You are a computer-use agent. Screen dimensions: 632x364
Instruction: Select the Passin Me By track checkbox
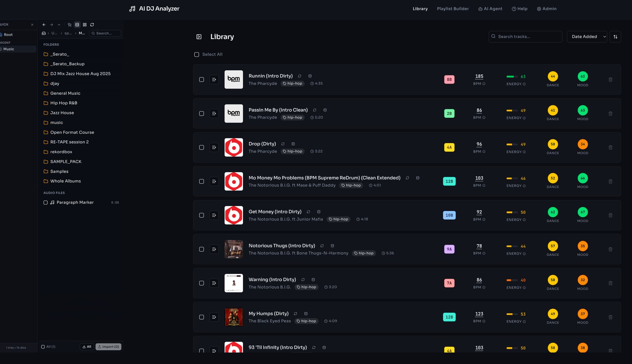point(201,113)
